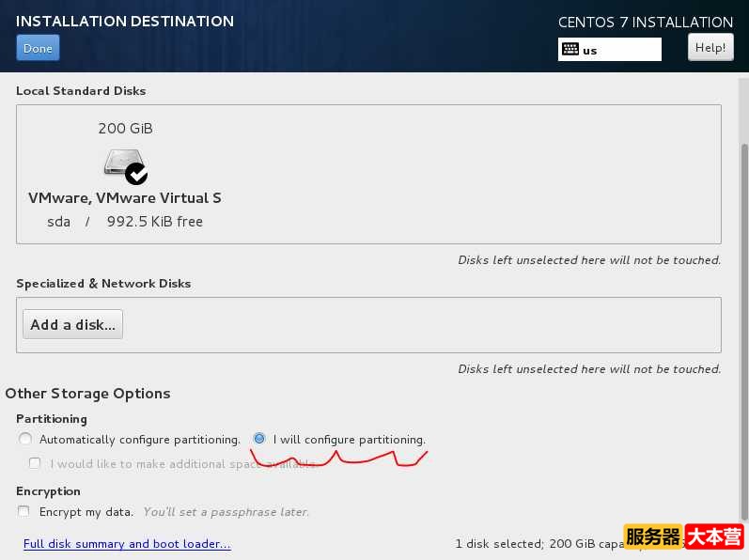The image size is (749, 560).
Task: Click the sda / 992.5 KiB free text
Action: pos(125,222)
